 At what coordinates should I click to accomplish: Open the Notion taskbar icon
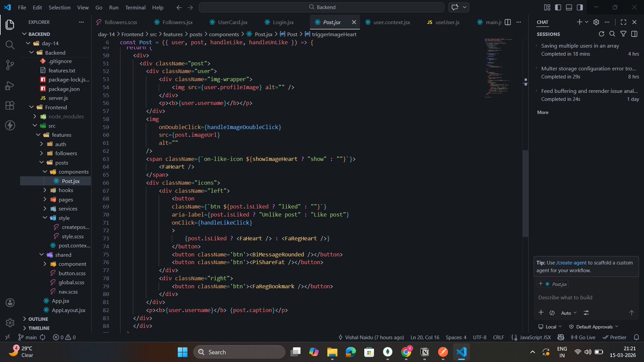pos(425,352)
